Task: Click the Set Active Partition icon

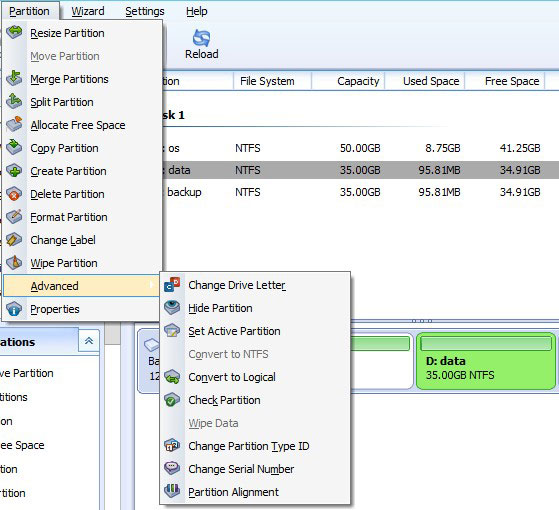Action: click(x=172, y=331)
